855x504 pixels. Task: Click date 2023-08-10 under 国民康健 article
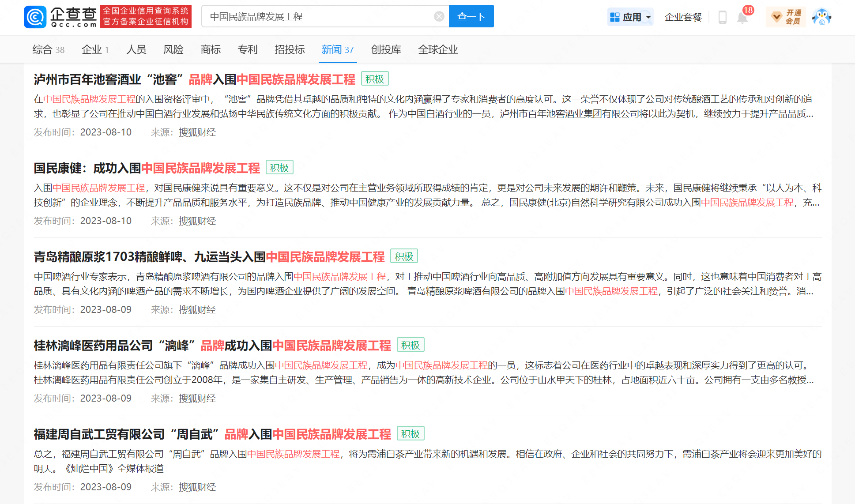click(x=106, y=221)
